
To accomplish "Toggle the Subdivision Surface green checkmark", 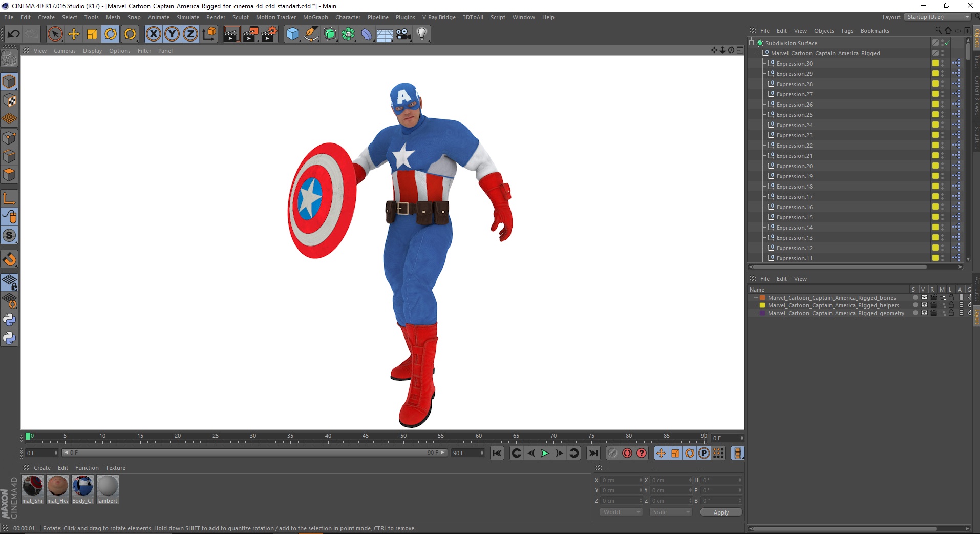I will pyautogui.click(x=947, y=43).
